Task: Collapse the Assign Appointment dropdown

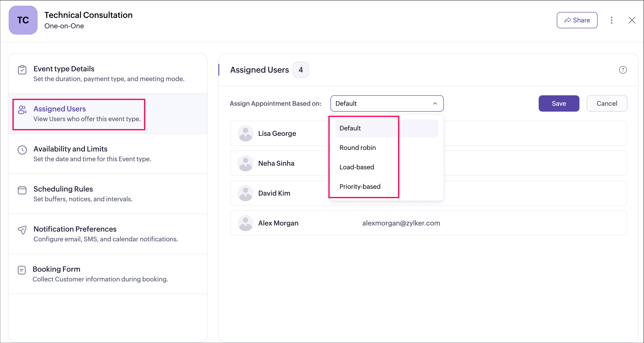Action: [435, 103]
